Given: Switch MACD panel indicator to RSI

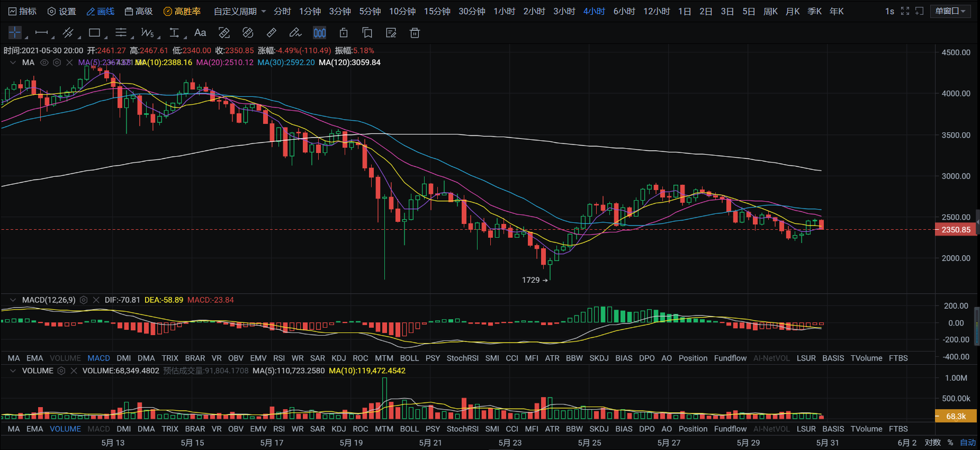Looking at the screenshot, I should point(279,358).
